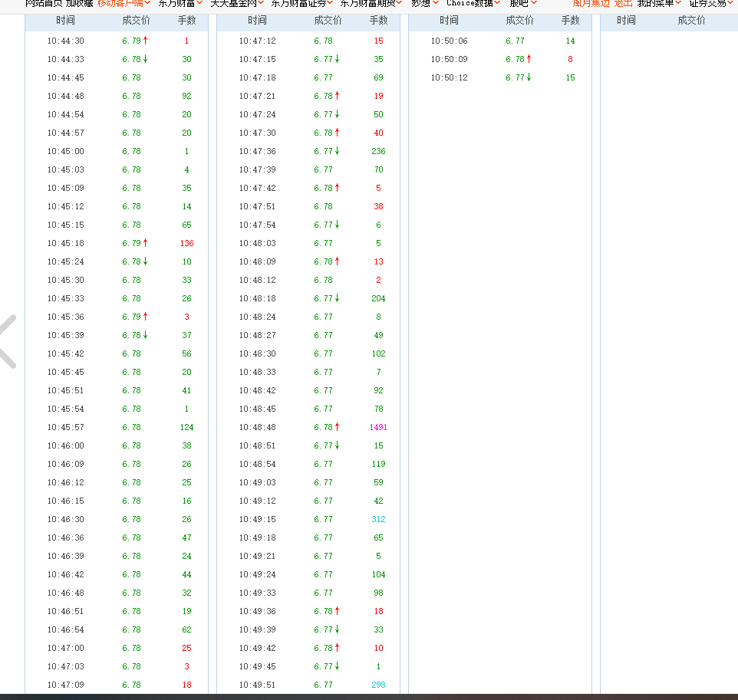This screenshot has height=700, width=738.
Task: Select price 6.78 in the 10:50:09 row
Action: point(516,59)
